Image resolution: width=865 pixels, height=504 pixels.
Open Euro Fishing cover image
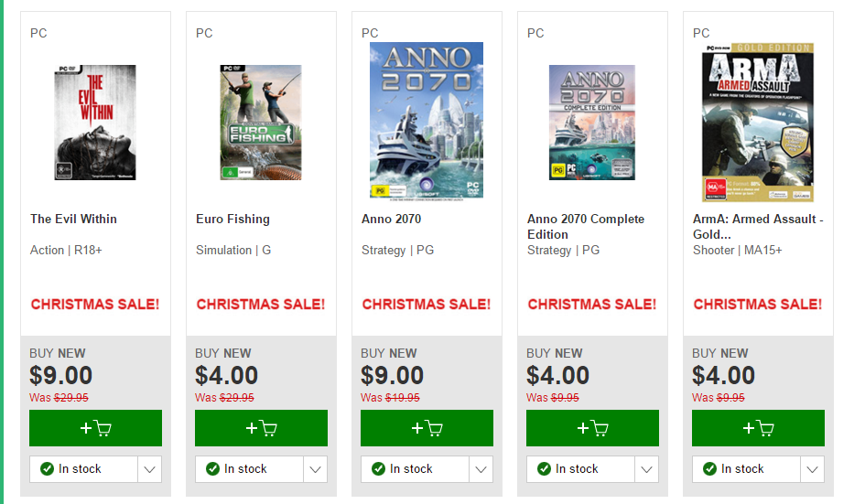261,123
